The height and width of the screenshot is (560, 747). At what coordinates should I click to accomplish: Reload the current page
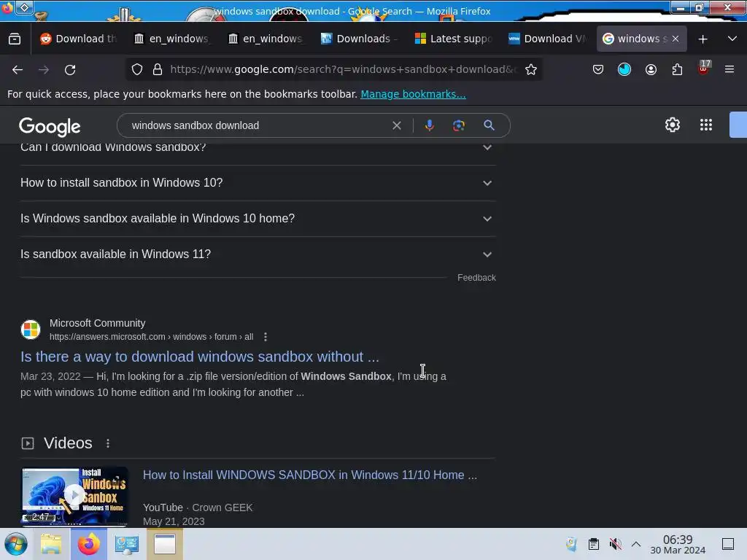point(70,69)
